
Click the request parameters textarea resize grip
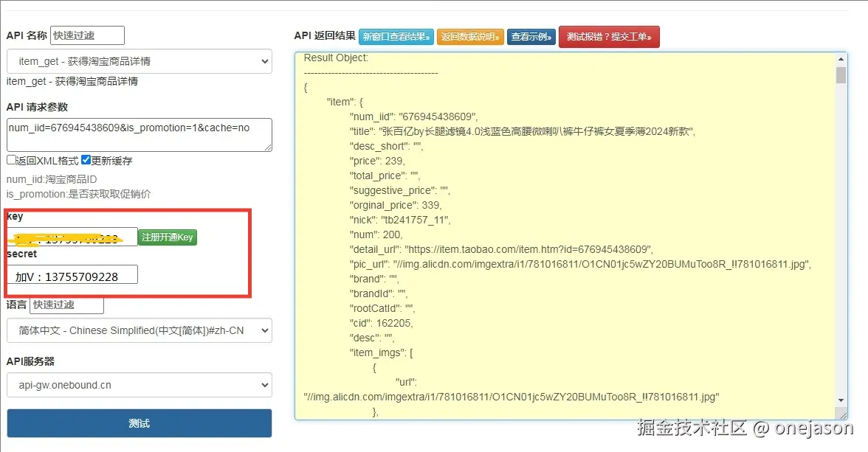pos(268,147)
